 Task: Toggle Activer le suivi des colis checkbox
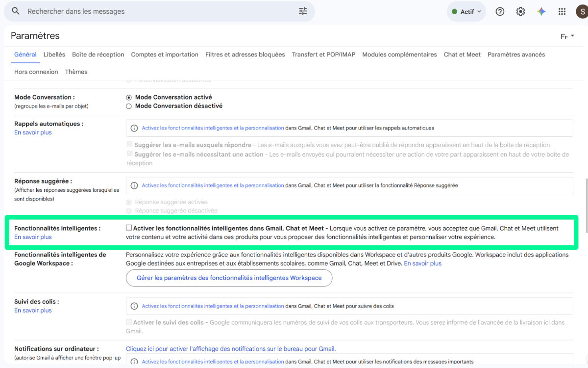click(129, 322)
